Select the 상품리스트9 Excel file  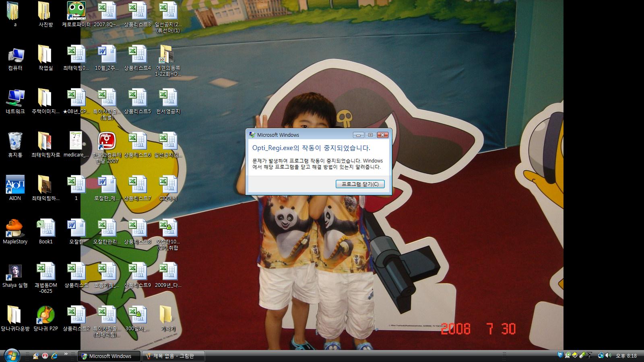click(x=137, y=276)
